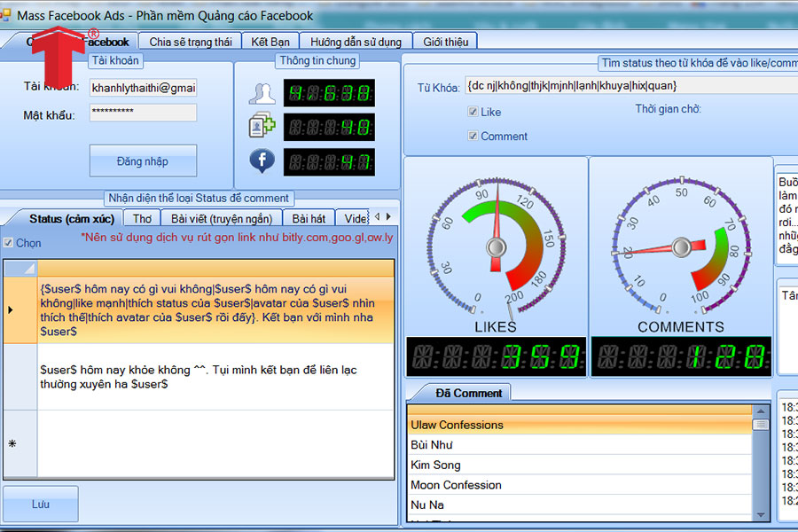Screen dimensions: 798x532
Task: Select the Bài hát tab
Action: coord(309,218)
